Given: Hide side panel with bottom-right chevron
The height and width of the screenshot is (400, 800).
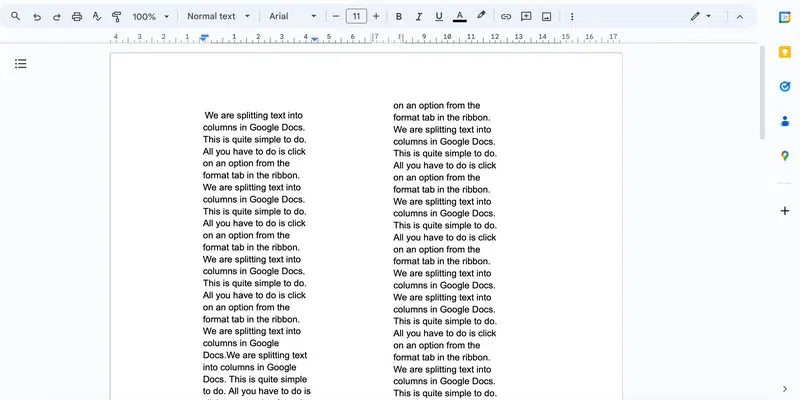Looking at the screenshot, I should [785, 389].
